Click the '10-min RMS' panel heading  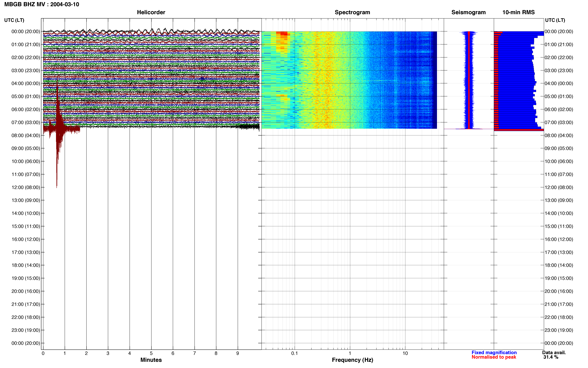pos(518,12)
